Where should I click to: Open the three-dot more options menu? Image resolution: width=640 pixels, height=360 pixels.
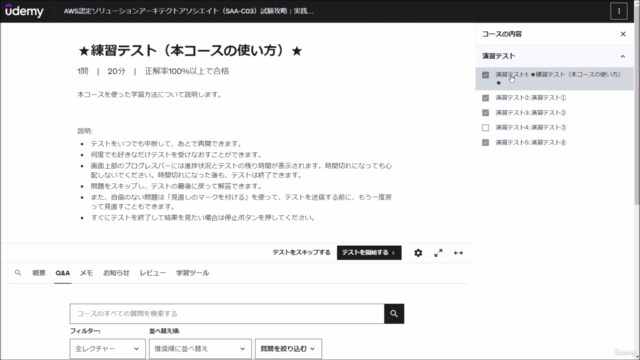tap(619, 11)
